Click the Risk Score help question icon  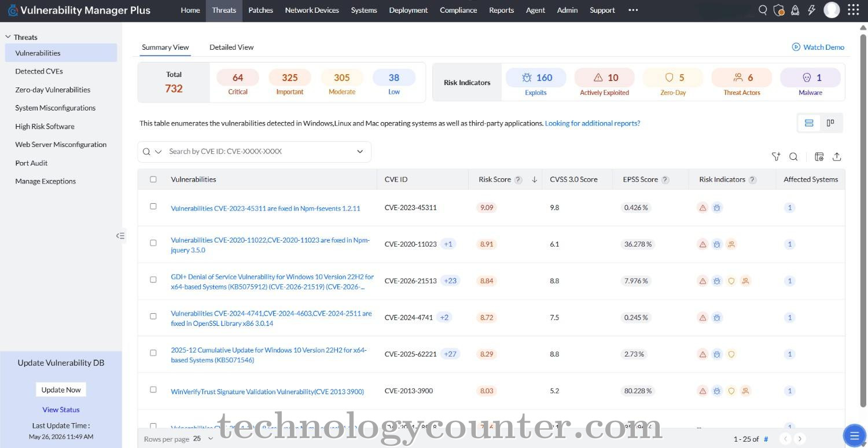point(518,179)
